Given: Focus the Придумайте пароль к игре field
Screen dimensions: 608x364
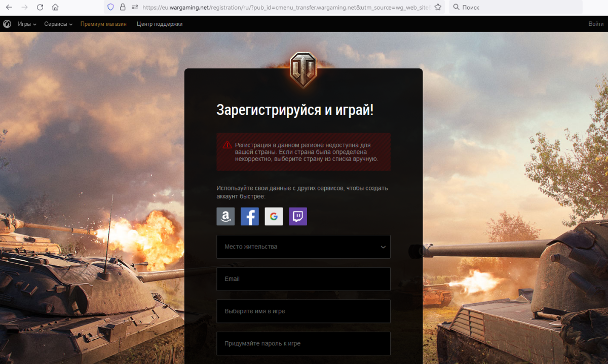Looking at the screenshot, I should tap(303, 343).
